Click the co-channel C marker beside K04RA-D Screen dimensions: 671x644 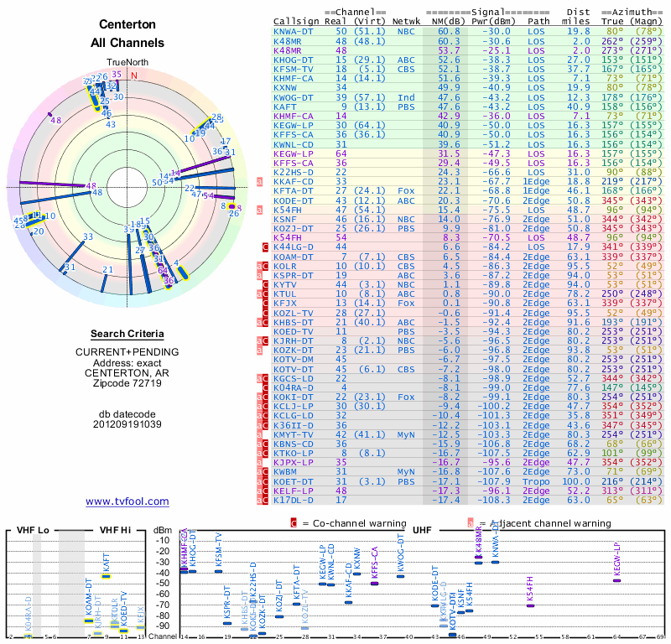coord(265,388)
